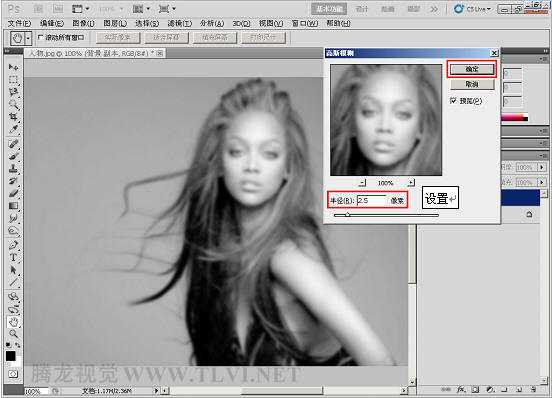
Task: Click the Layer Style fx icon
Action: pyautogui.click(x=461, y=390)
